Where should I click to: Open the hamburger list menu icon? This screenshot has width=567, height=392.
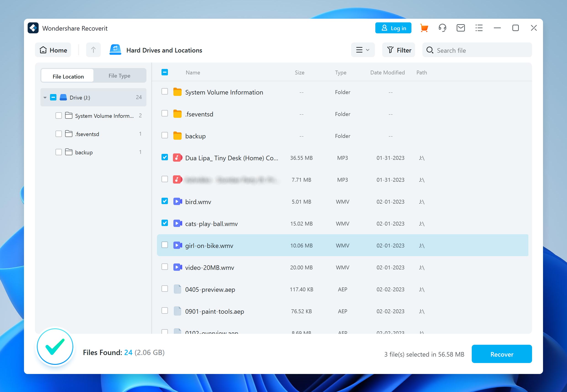tap(479, 28)
